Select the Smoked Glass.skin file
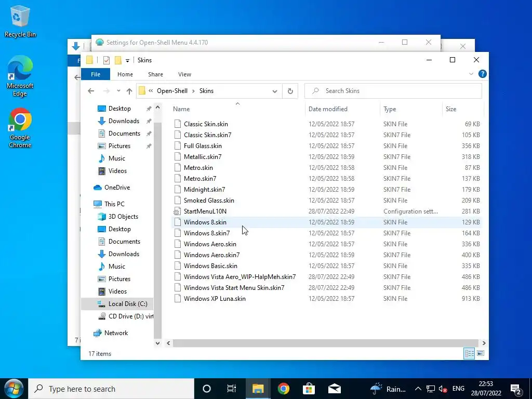This screenshot has height=399, width=532. point(209,201)
